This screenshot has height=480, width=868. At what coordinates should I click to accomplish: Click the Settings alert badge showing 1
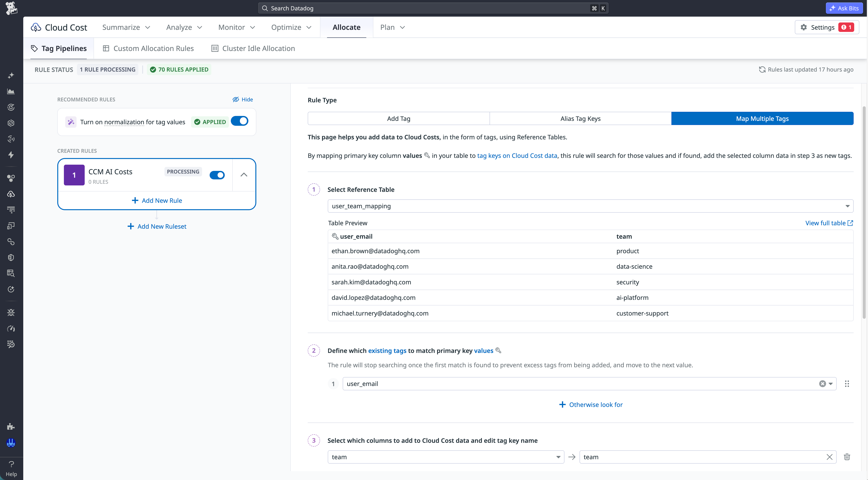click(846, 27)
